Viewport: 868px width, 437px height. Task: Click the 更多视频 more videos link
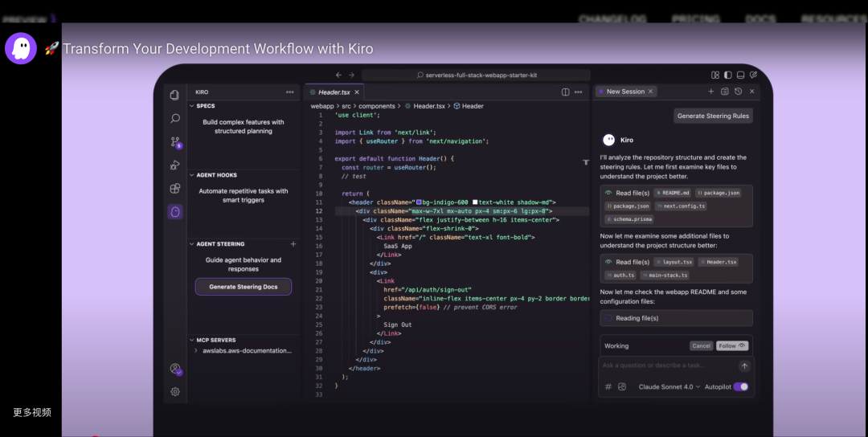(32, 412)
